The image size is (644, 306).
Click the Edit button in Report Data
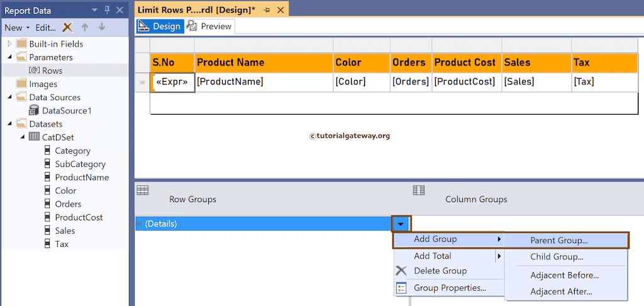[x=45, y=27]
